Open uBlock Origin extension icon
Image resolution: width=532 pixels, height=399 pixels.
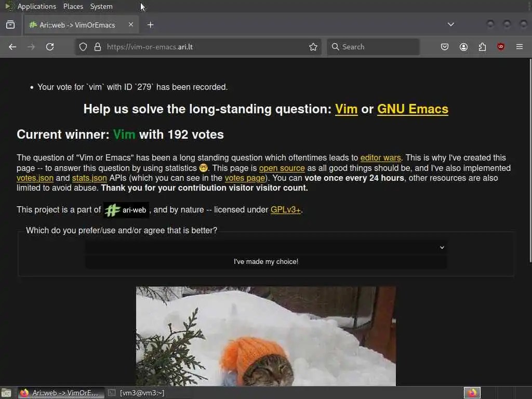tap(501, 47)
